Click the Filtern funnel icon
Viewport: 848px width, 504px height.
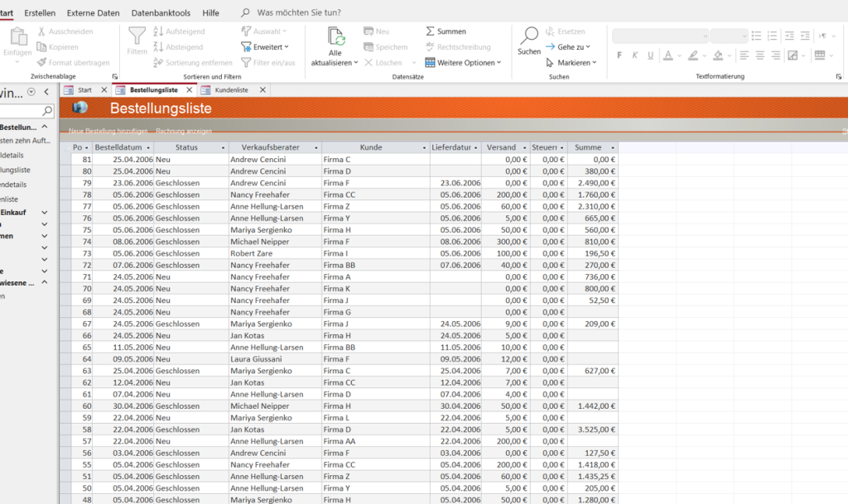click(137, 36)
